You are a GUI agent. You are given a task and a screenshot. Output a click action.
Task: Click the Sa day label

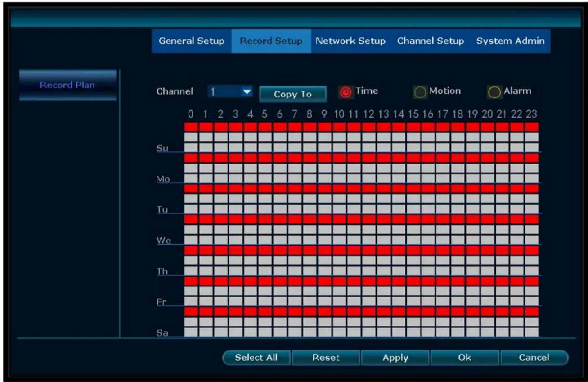[162, 333]
